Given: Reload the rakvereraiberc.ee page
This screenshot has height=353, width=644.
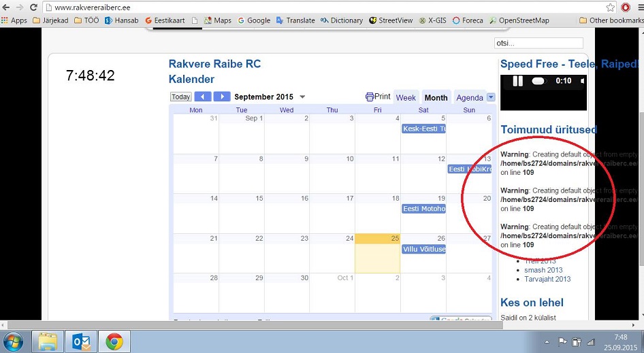Looking at the screenshot, I should 33,7.
